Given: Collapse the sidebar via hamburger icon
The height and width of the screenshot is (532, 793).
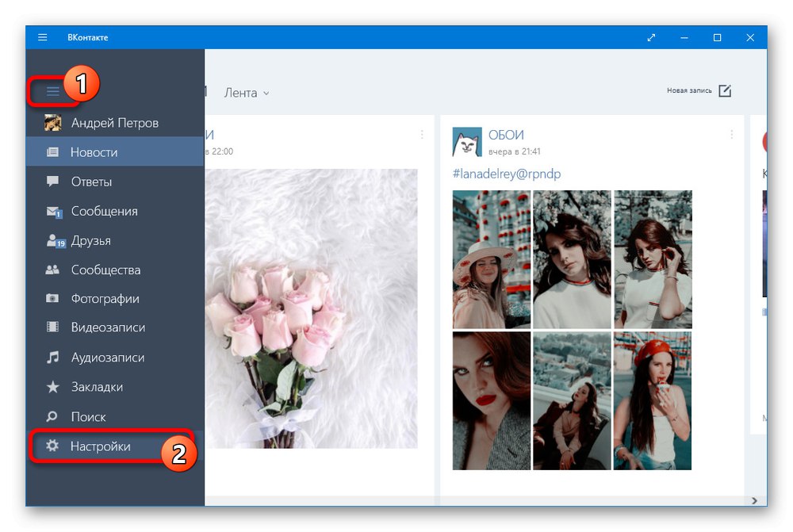Looking at the screenshot, I should click(52, 91).
